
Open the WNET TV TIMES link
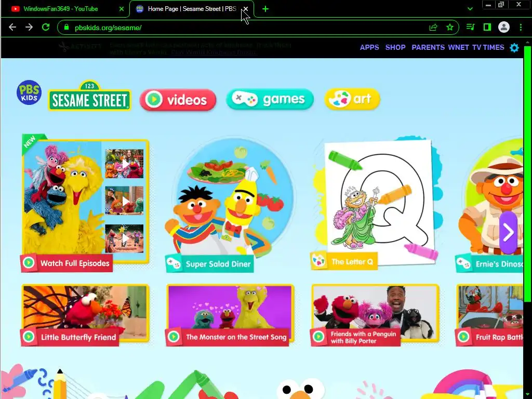[476, 47]
